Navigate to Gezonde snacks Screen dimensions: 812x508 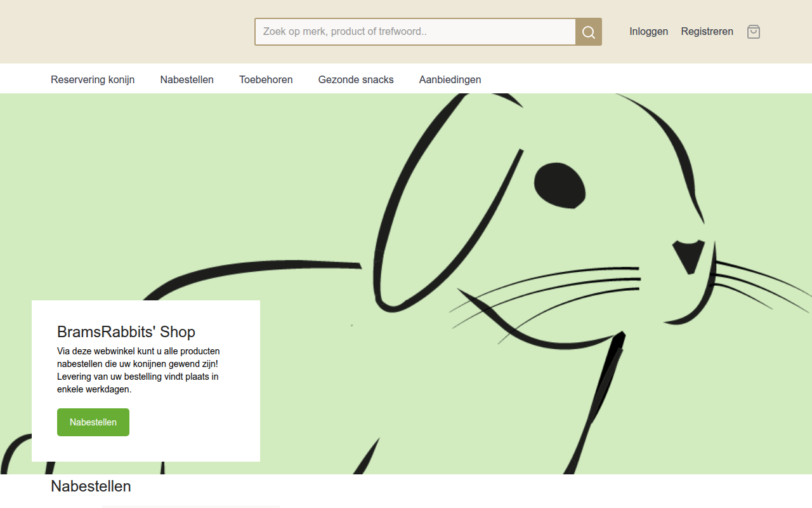tap(356, 80)
